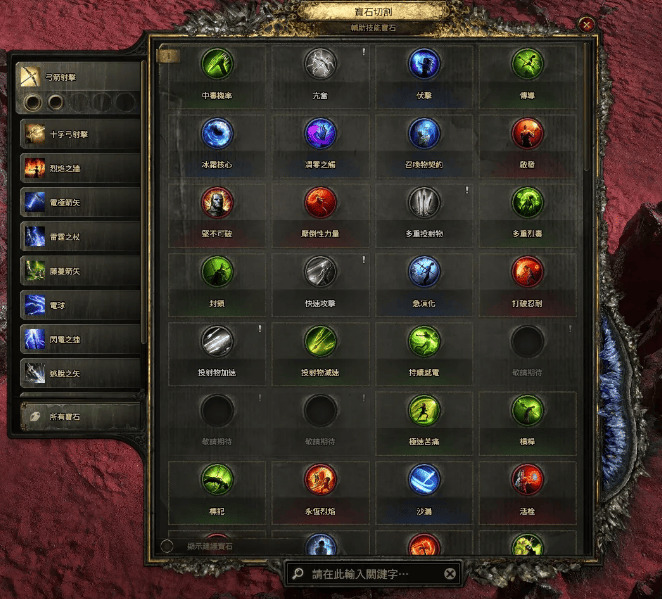Switch to 所有寶石 category
662x599 pixels.
tap(80, 417)
